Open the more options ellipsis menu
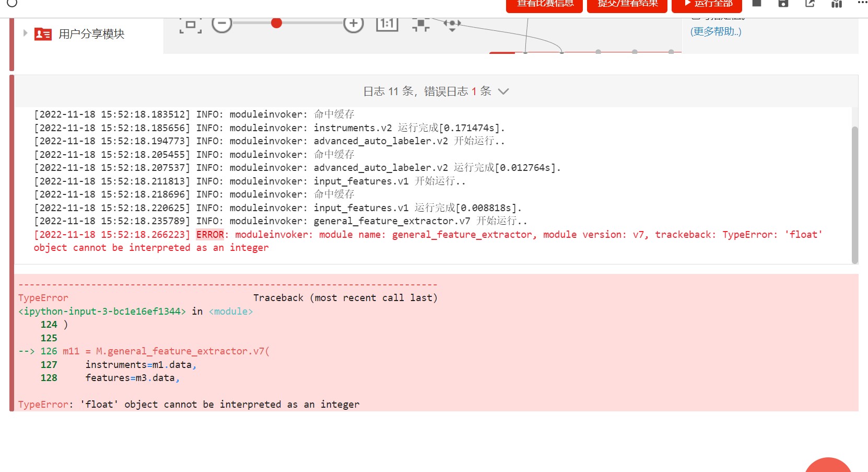Viewport: 868px width, 472px height. tap(862, 3)
